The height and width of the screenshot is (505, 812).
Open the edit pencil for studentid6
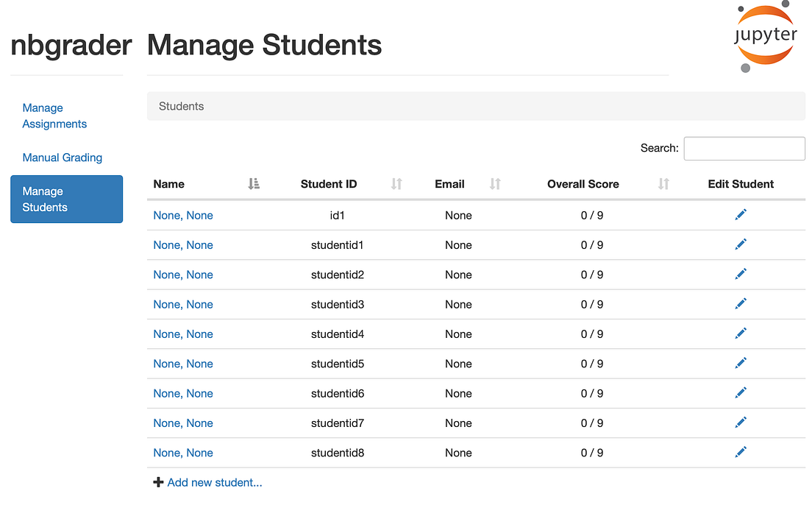pyautogui.click(x=741, y=392)
